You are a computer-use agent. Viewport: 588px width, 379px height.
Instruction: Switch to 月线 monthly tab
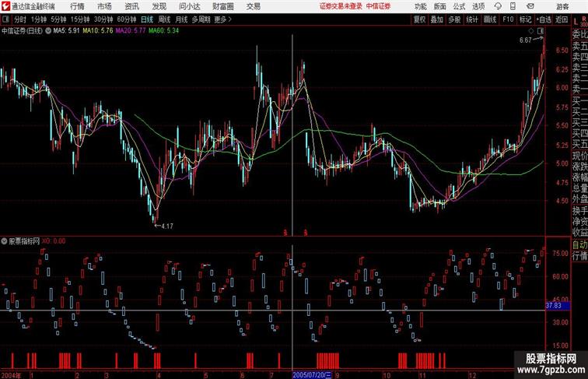181,19
